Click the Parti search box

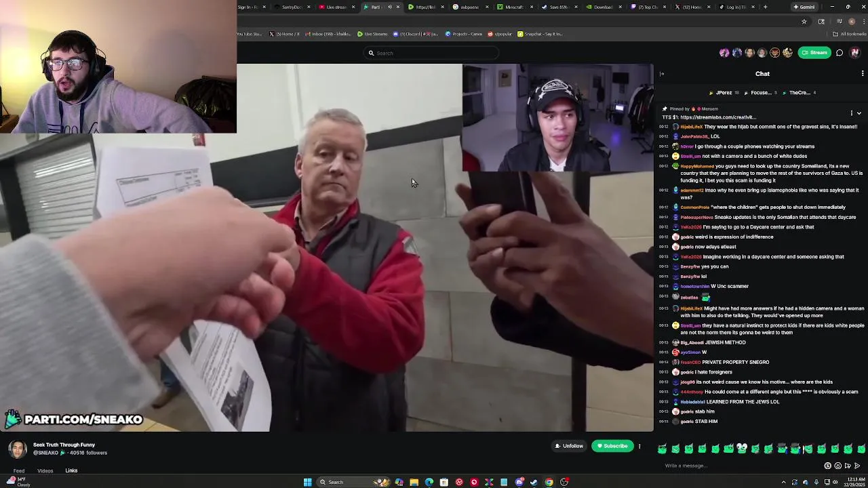(431, 53)
